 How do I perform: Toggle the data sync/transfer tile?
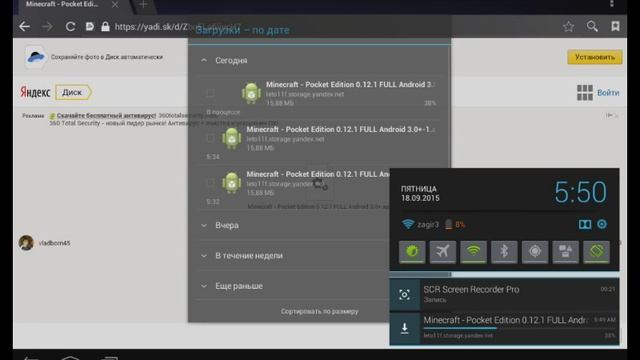[x=565, y=251]
